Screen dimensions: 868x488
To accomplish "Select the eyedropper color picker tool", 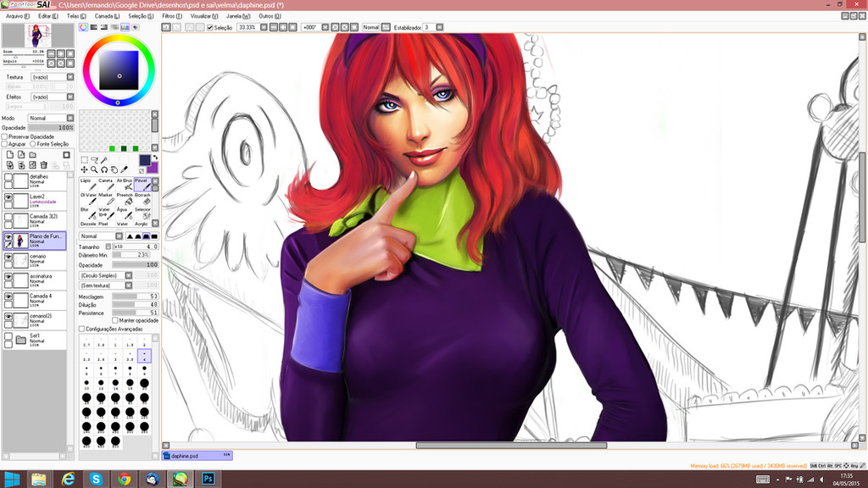I will [x=124, y=169].
